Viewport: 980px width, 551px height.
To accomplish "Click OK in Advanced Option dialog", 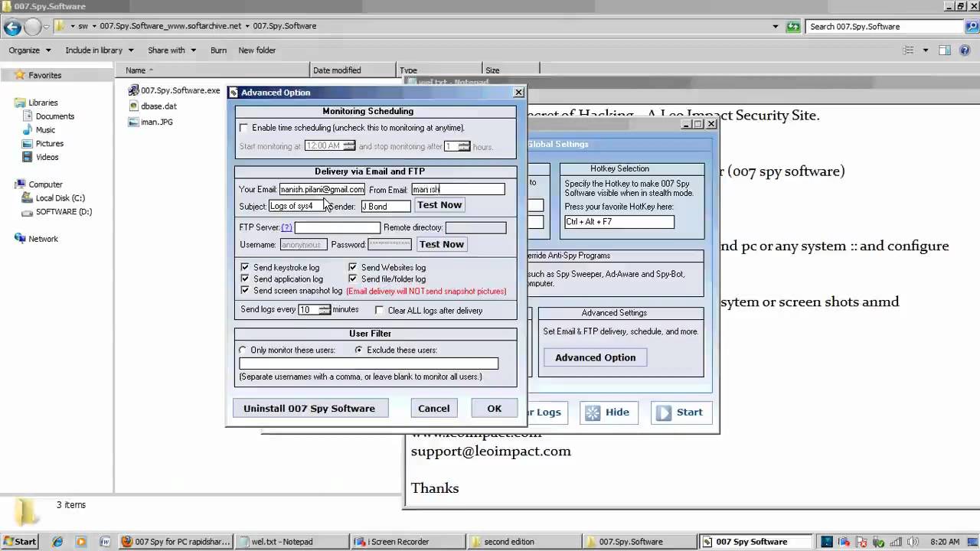I will tap(495, 409).
